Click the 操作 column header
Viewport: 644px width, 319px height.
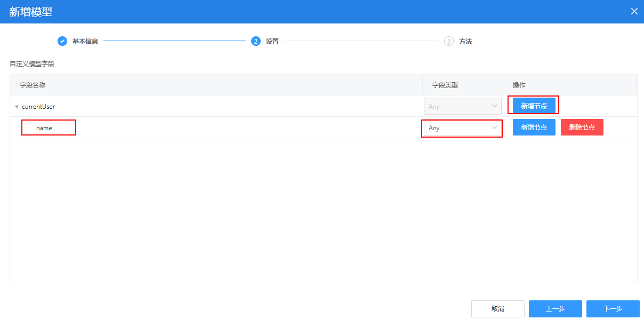[519, 85]
